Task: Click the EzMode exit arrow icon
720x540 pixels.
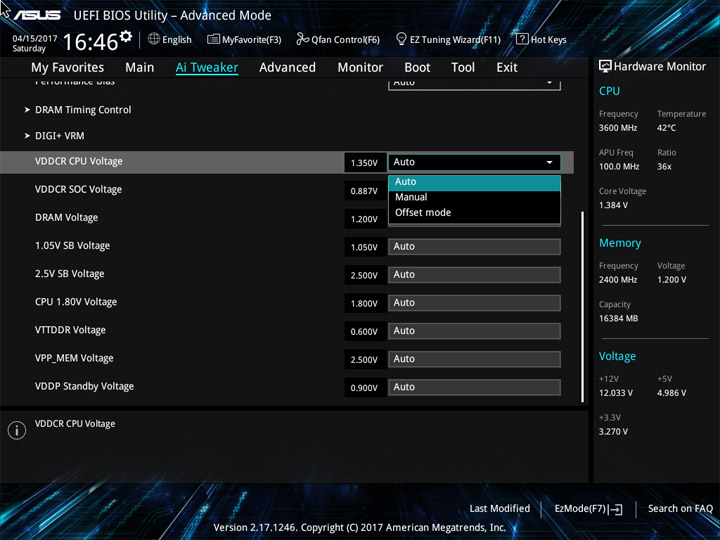Action: click(x=615, y=509)
